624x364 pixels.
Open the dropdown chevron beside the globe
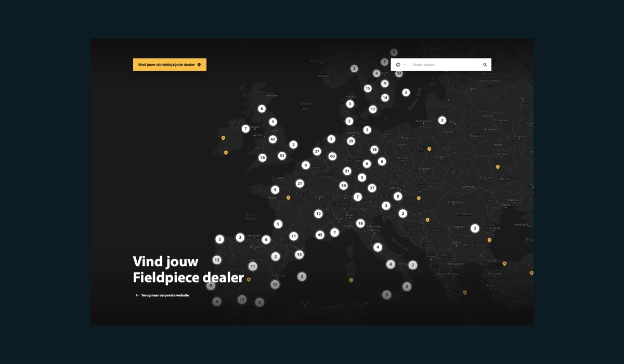tap(404, 65)
